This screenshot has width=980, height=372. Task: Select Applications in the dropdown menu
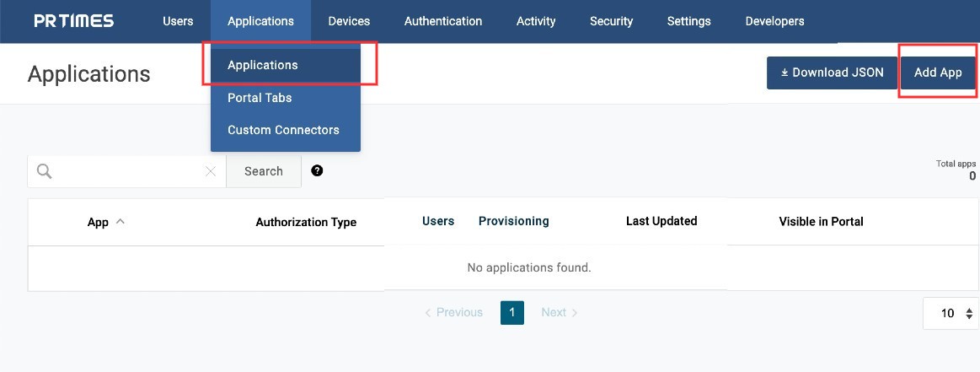[x=263, y=65]
